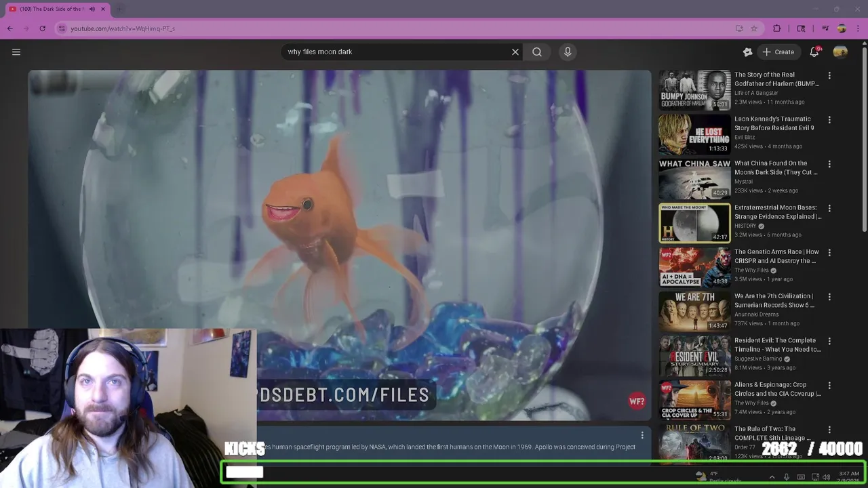Open the Resident Evil Story Summary thumbnail
This screenshot has height=488, width=868.
(x=695, y=355)
